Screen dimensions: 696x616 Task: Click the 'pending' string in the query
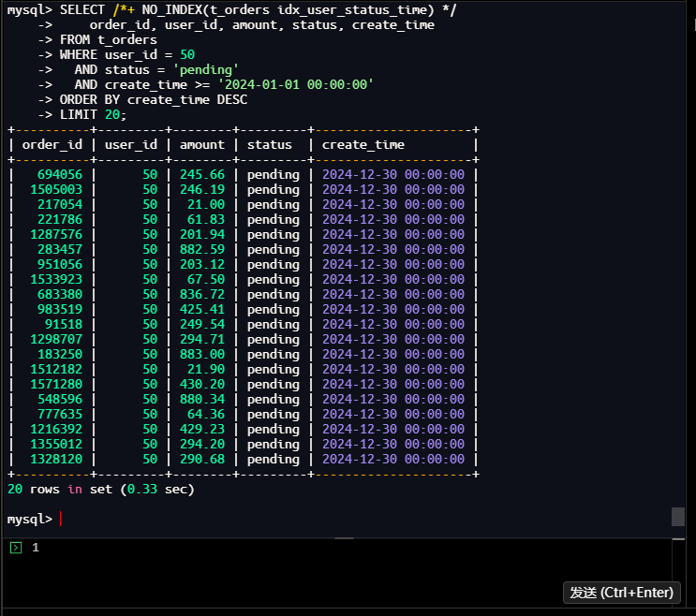click(206, 70)
